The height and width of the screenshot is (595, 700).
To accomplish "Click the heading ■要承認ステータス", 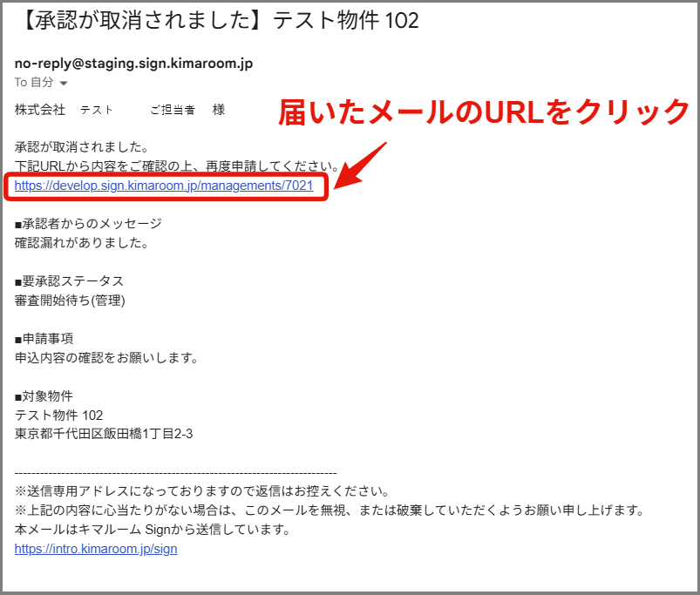I will pos(69,281).
